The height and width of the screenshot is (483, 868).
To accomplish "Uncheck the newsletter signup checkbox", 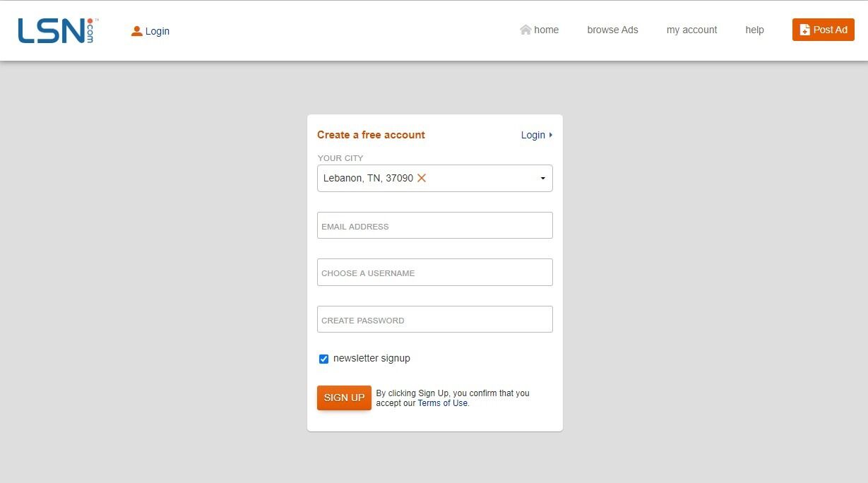I will 324,359.
